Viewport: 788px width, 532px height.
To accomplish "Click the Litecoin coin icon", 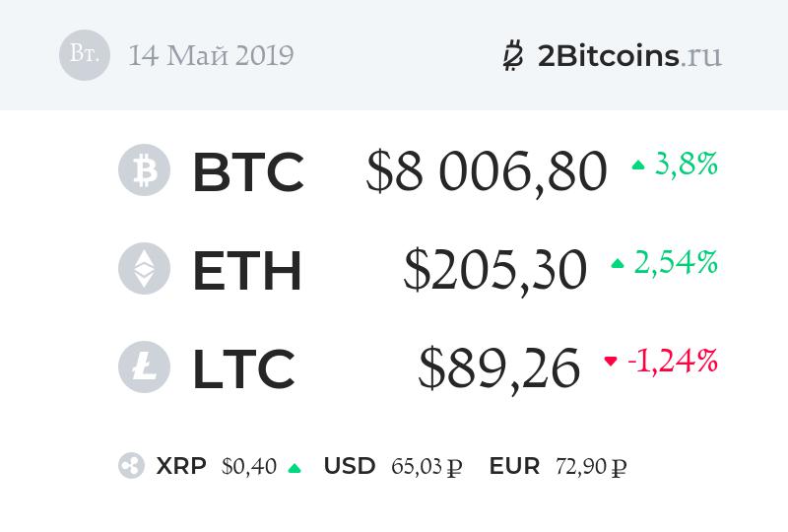I will [x=144, y=367].
